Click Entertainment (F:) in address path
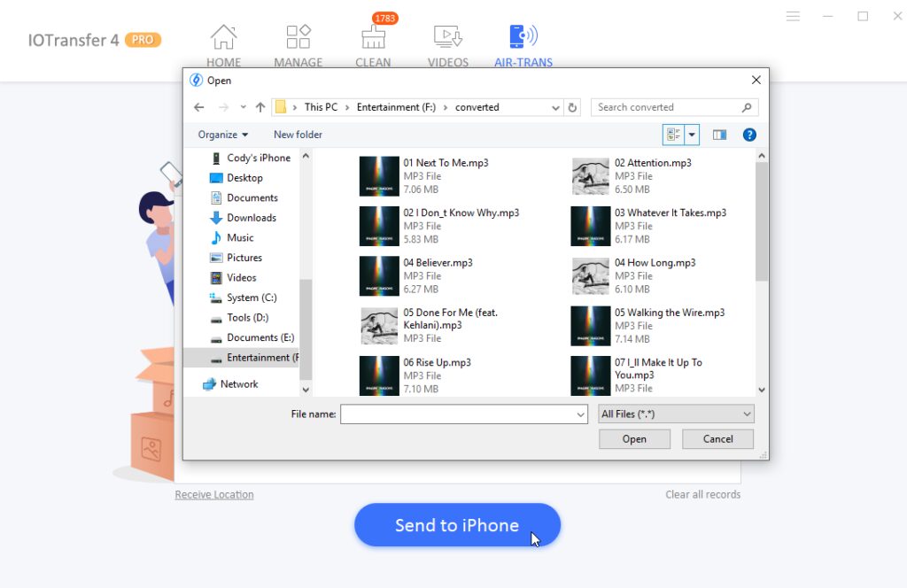The width and height of the screenshot is (907, 588). pyautogui.click(x=396, y=107)
